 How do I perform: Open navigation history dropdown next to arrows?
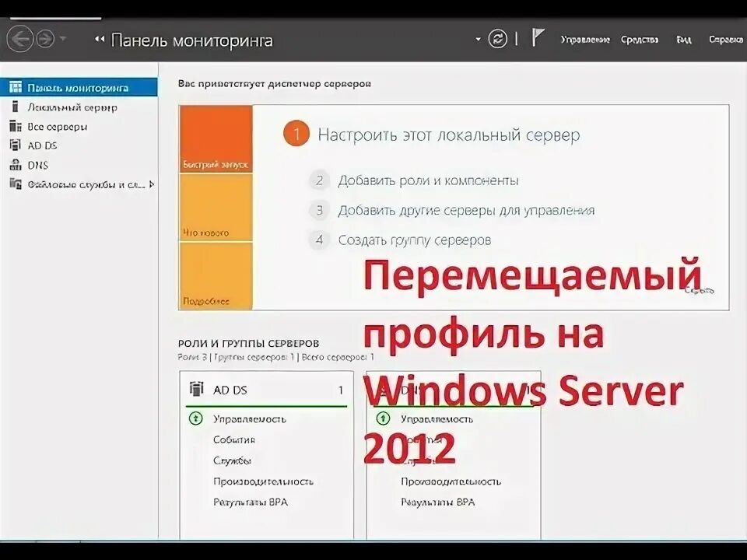[x=63, y=39]
